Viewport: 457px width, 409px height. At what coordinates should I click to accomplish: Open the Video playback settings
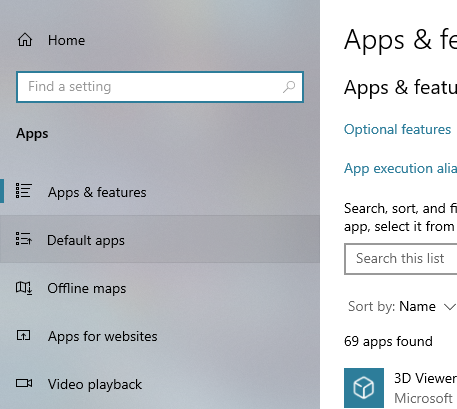[x=160, y=384]
